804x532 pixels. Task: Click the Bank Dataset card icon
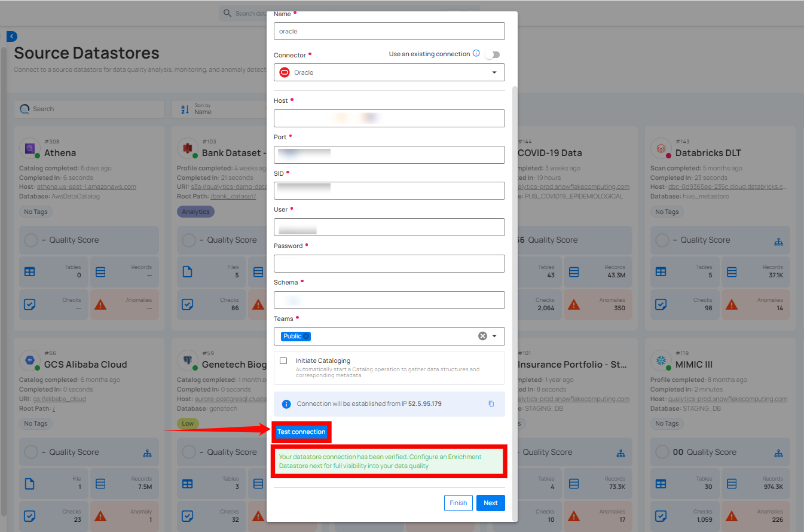[187, 147]
